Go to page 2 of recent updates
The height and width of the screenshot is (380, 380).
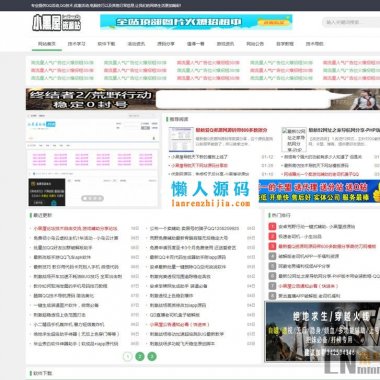pos(140,356)
